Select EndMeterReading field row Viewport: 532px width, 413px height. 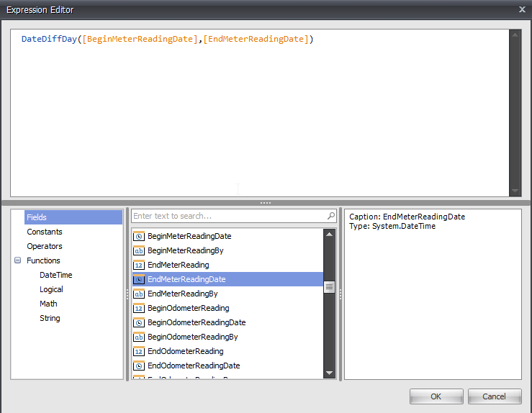[x=227, y=265]
